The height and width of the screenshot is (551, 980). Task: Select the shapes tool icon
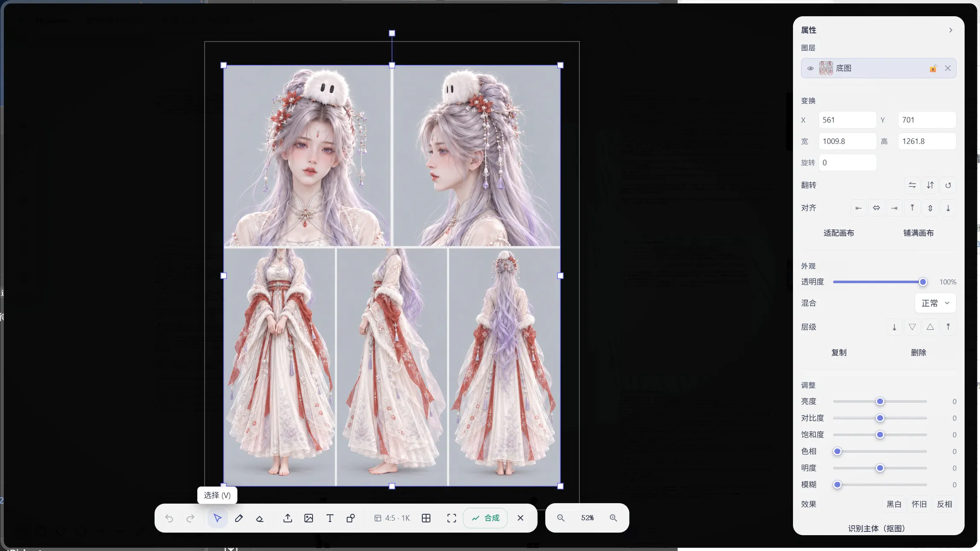coord(351,518)
